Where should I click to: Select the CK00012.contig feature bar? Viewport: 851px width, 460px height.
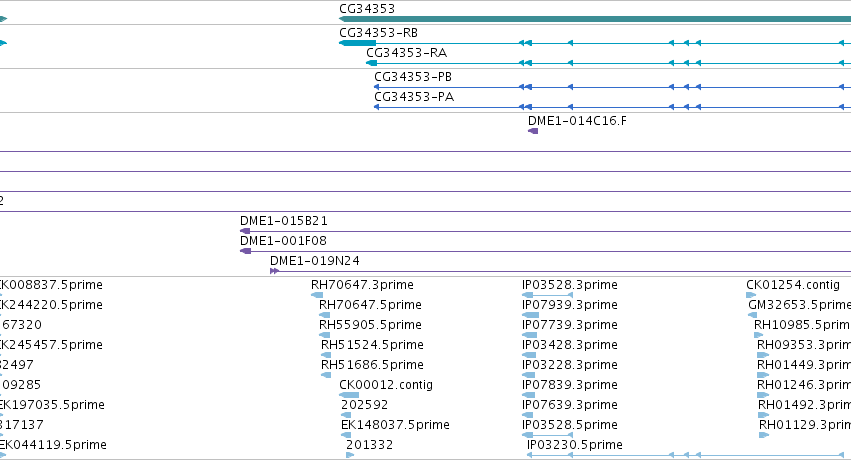[x=349, y=395]
